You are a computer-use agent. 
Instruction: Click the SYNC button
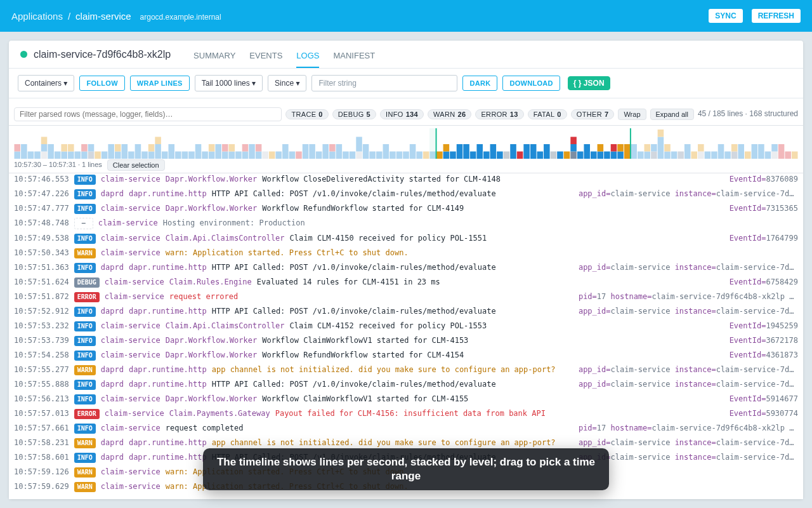[725, 16]
